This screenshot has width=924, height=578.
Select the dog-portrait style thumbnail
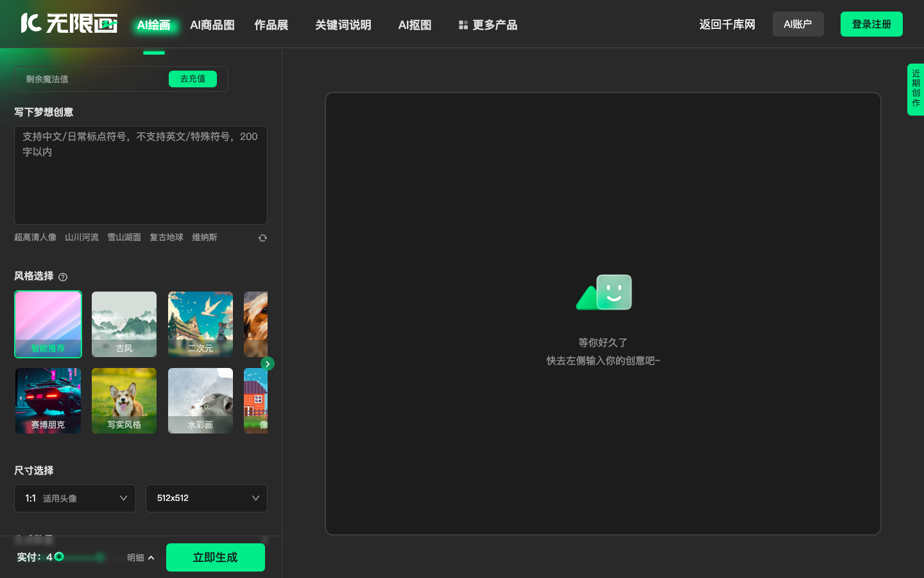255,324
